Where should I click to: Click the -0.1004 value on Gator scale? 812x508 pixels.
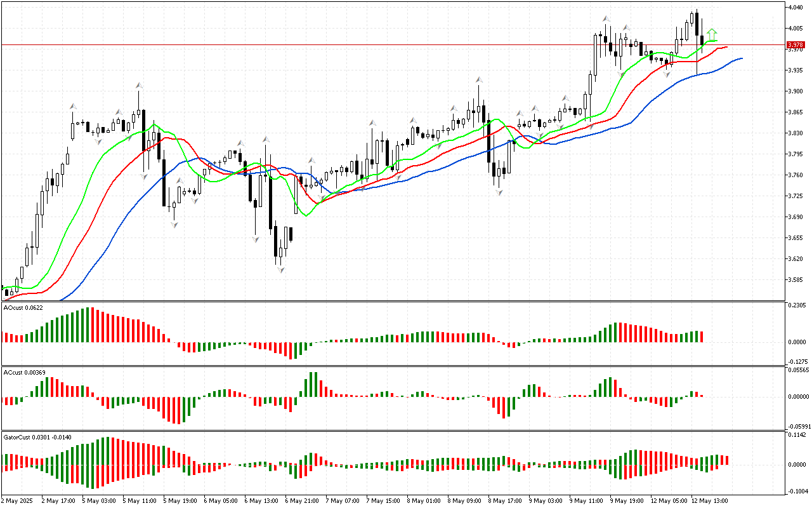796,491
